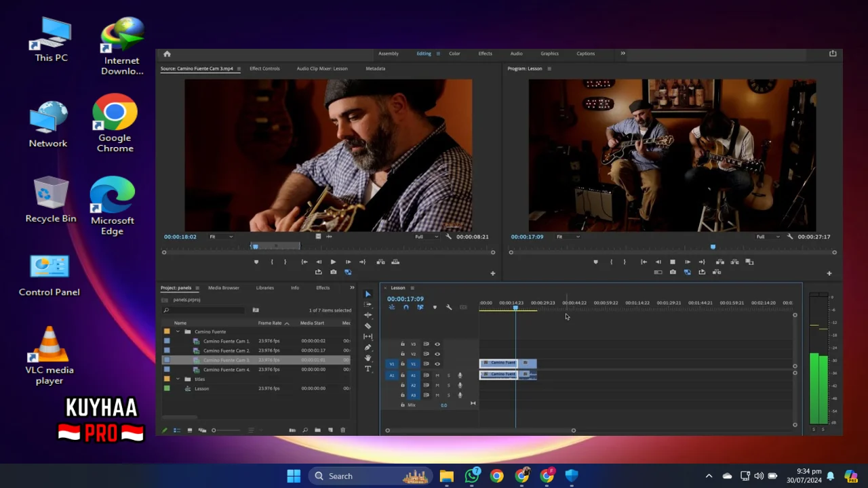Open Program monitor settings wrench
The height and width of the screenshot is (488, 868).
click(790, 237)
